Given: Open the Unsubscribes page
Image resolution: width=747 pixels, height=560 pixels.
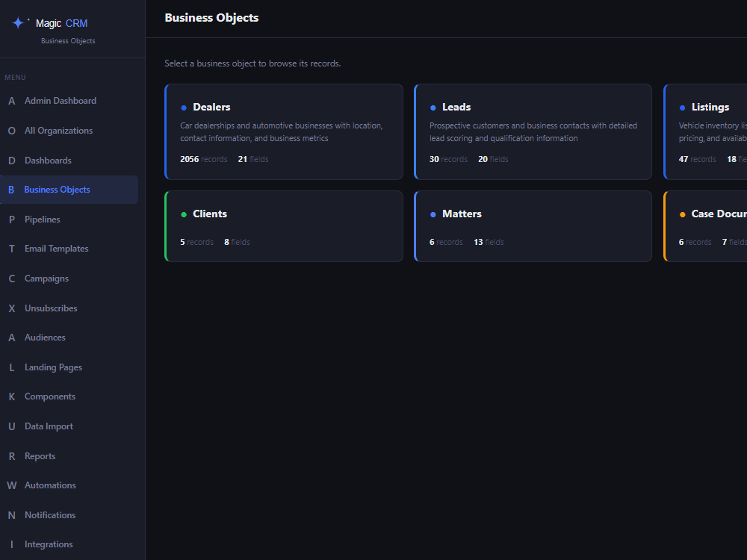Looking at the screenshot, I should pyautogui.click(x=69, y=308).
